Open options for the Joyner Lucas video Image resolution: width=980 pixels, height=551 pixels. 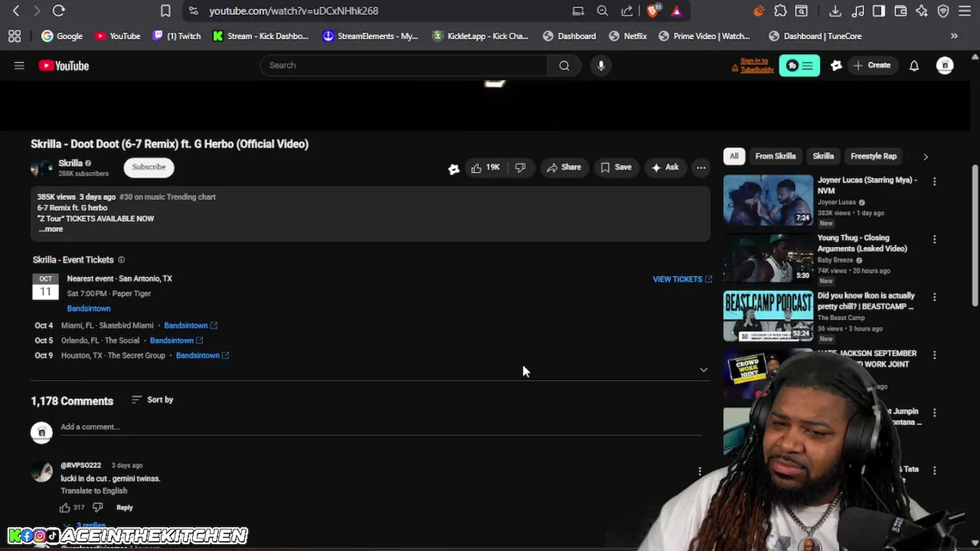[934, 181]
